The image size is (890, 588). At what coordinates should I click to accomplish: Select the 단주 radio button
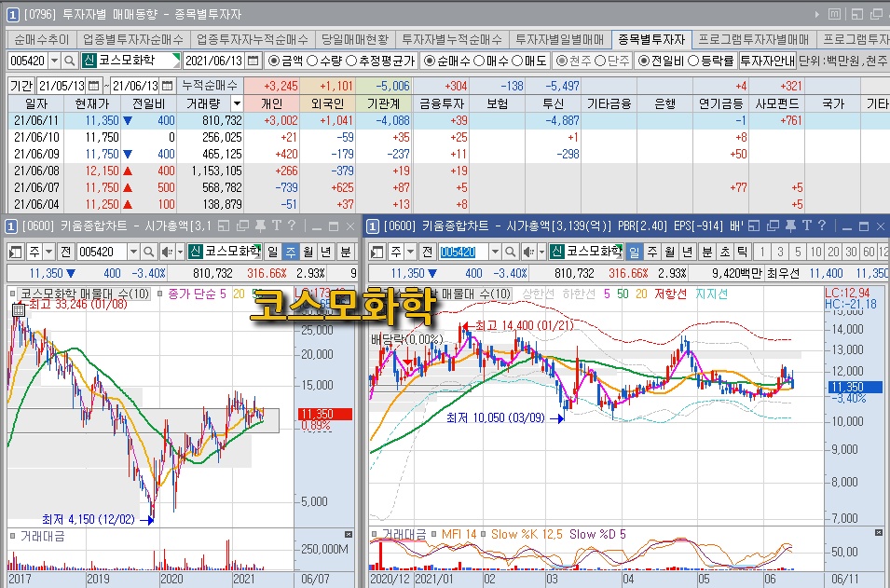(x=599, y=61)
